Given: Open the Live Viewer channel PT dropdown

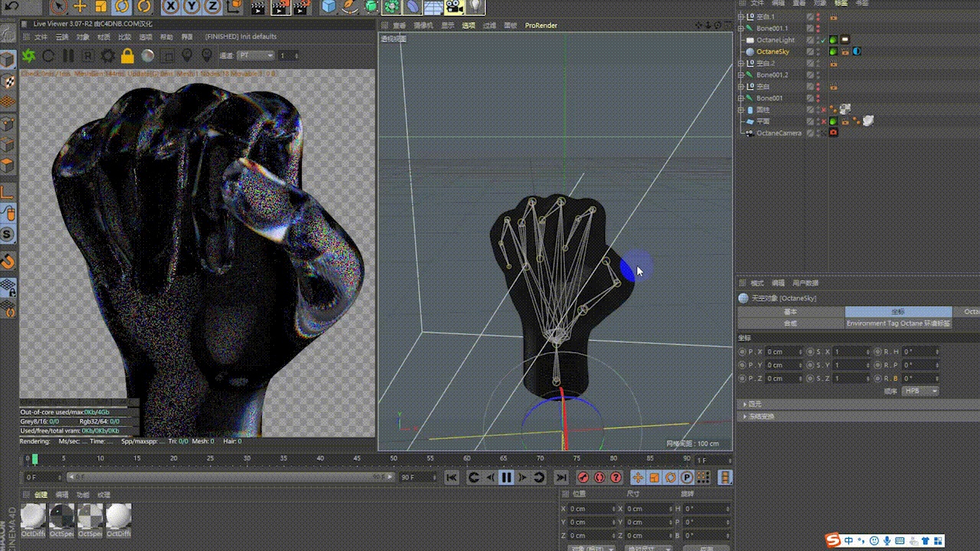Looking at the screenshot, I should pyautogui.click(x=256, y=56).
